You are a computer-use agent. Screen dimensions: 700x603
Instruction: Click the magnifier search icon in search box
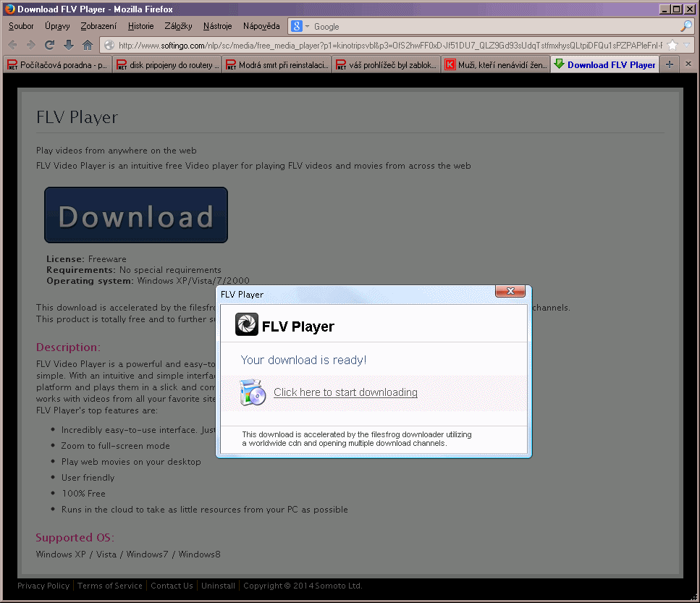point(686,26)
